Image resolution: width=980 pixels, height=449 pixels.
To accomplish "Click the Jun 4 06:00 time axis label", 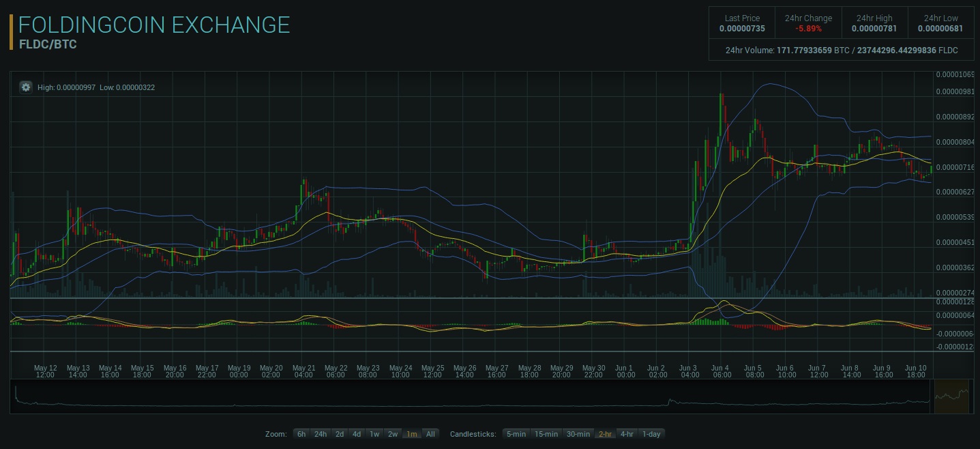I will click(x=721, y=371).
